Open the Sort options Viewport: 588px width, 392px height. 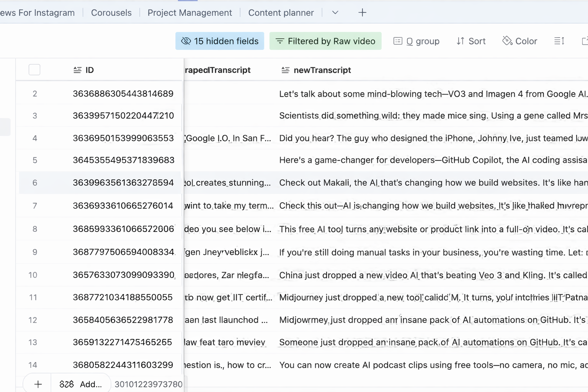[x=471, y=41]
